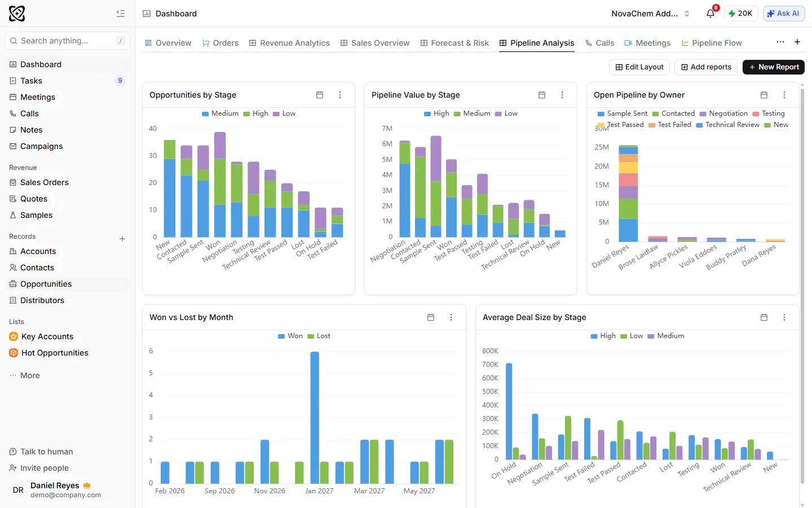Toggle the Negotiation legend in Open Pipeline by Owner
812x508 pixels.
pyautogui.click(x=723, y=113)
